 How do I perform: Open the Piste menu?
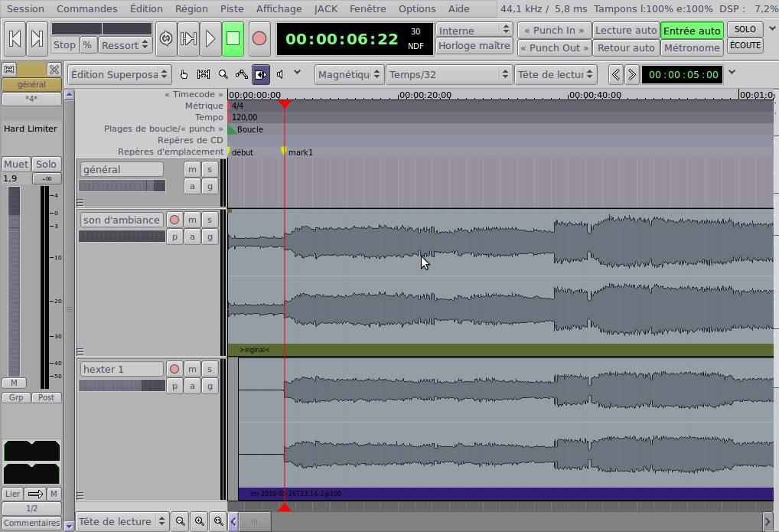click(232, 8)
